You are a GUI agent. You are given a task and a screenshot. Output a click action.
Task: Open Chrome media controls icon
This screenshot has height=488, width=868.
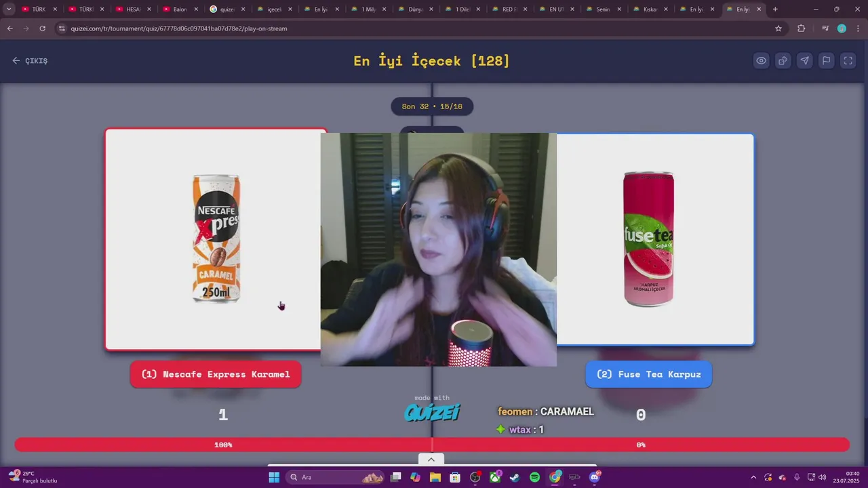pos(825,28)
